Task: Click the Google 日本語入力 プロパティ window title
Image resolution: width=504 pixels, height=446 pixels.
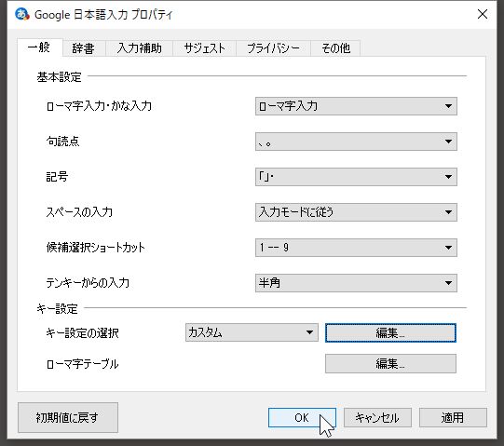Action: point(103,15)
